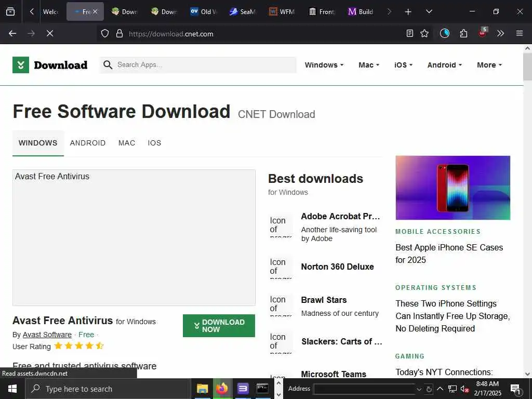The width and height of the screenshot is (532, 399).
Task: Click the muted volume tray icon
Action: click(464, 389)
